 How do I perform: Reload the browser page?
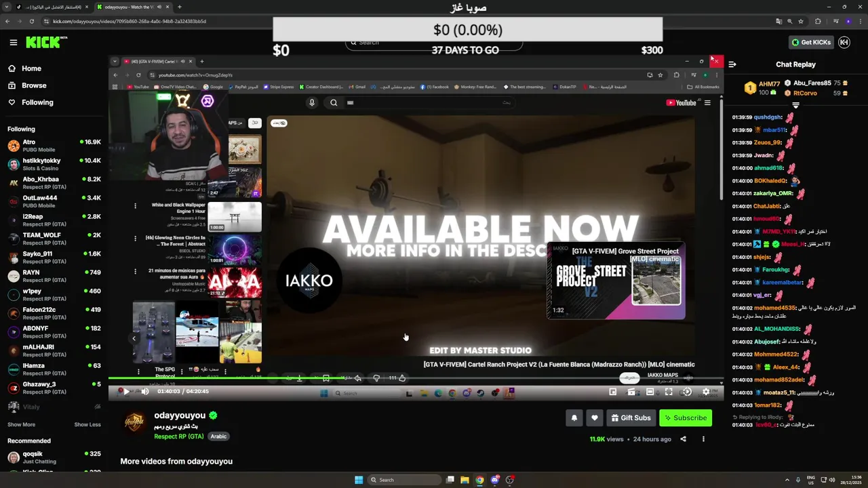tap(31, 21)
